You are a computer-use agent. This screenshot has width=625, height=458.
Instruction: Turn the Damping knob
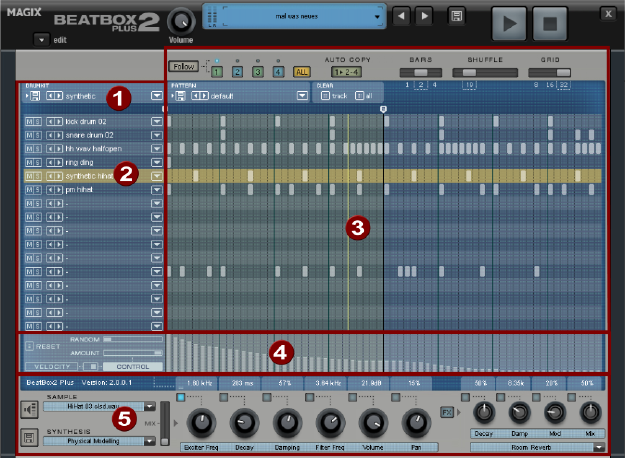[287, 423]
